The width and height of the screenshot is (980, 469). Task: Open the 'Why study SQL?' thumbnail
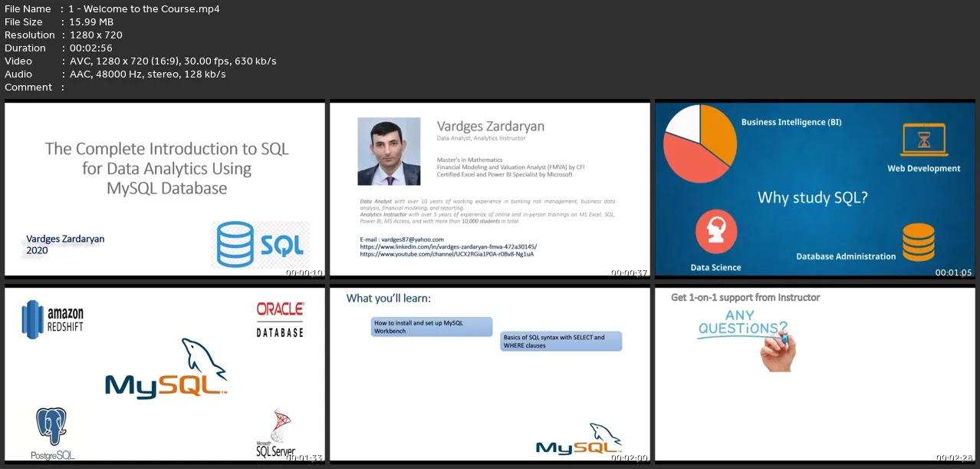click(x=815, y=190)
